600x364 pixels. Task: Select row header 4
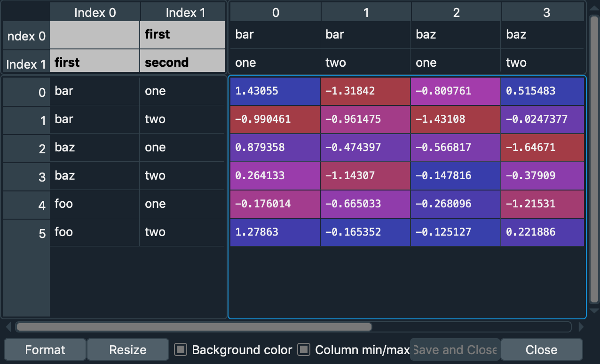coord(26,205)
